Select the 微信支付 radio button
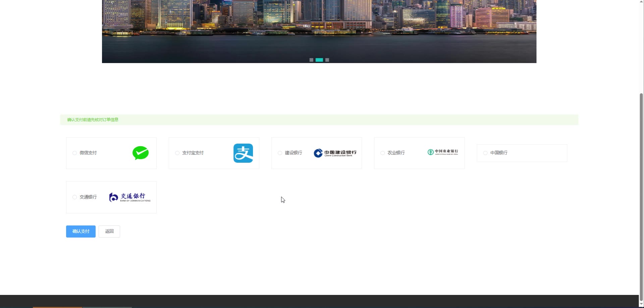The image size is (644, 308). [x=74, y=153]
